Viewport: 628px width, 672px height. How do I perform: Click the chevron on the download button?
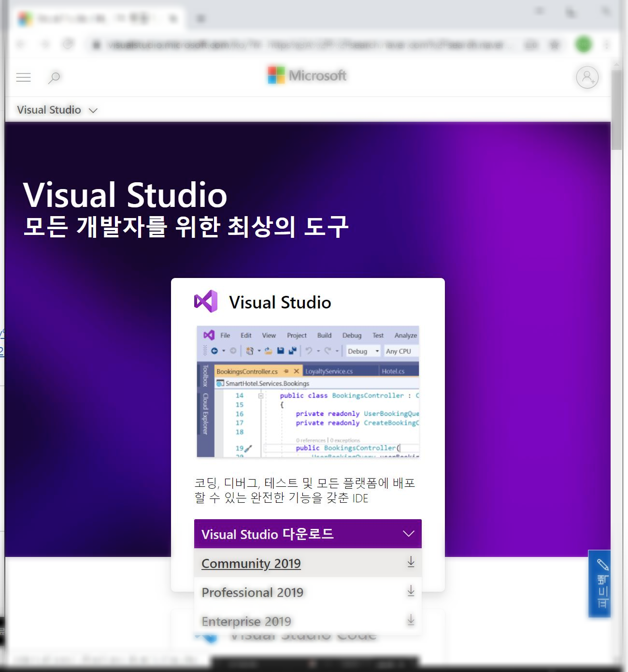(x=409, y=534)
